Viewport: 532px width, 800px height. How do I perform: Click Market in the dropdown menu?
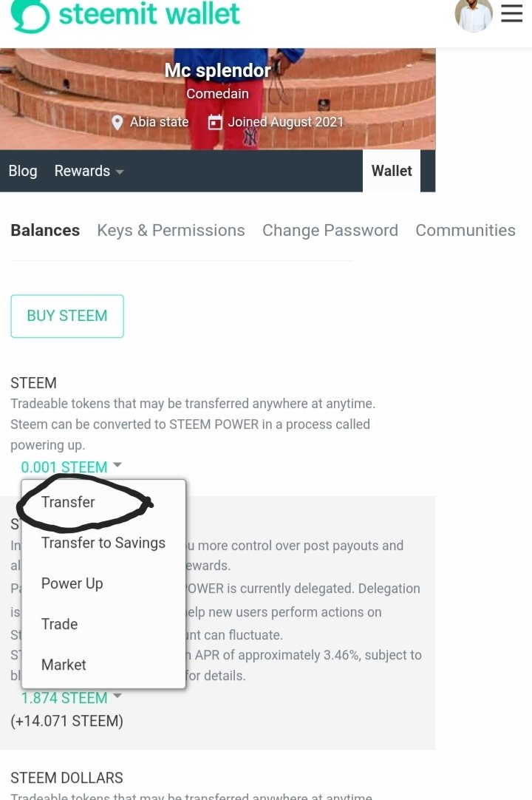[x=64, y=665]
